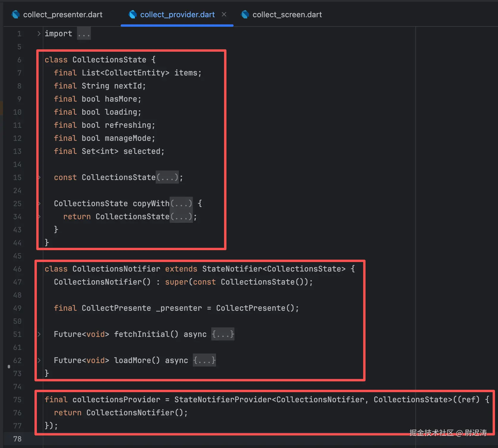Screen dimensions: 498x448
Task: Click the const keyword on line 15
Action: tap(65, 177)
